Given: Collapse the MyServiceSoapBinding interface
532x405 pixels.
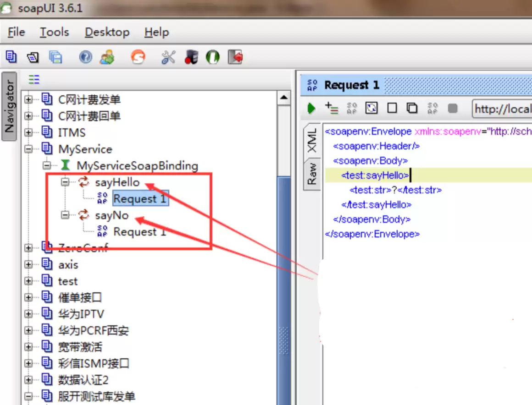Looking at the screenshot, I should click(47, 165).
